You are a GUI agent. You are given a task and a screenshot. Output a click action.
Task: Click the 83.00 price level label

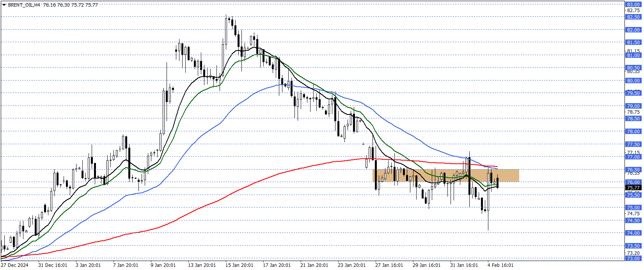(633, 5)
